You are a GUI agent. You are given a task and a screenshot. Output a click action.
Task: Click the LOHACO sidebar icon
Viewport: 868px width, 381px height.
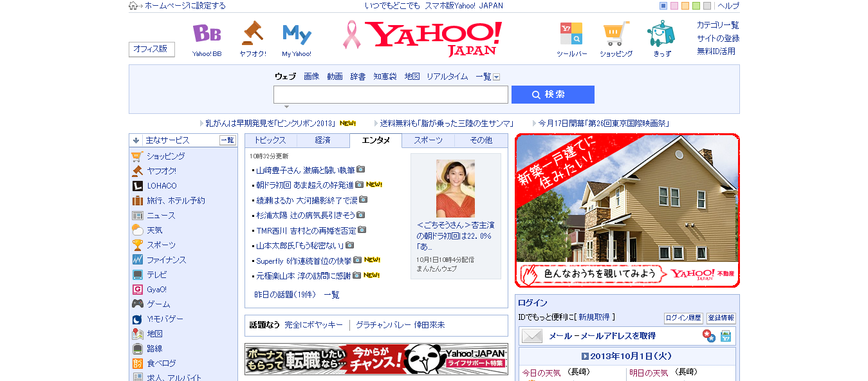[x=137, y=186]
